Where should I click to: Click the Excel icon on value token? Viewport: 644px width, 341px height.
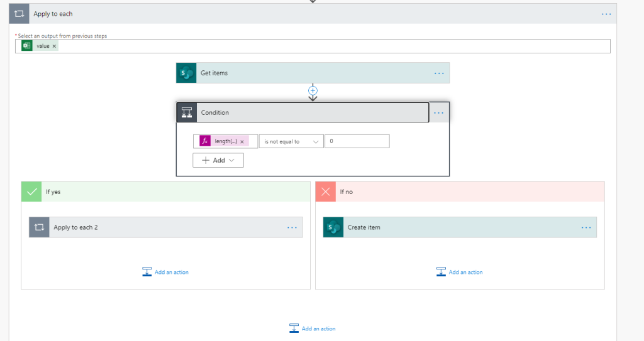(x=26, y=46)
